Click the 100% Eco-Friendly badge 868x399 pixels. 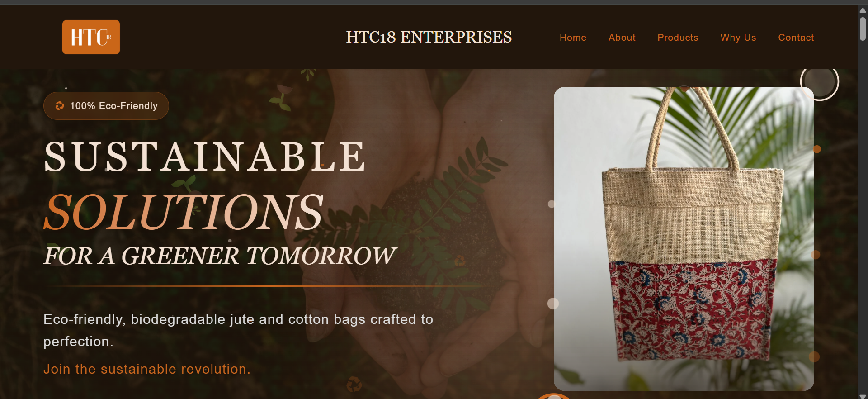[x=106, y=106]
